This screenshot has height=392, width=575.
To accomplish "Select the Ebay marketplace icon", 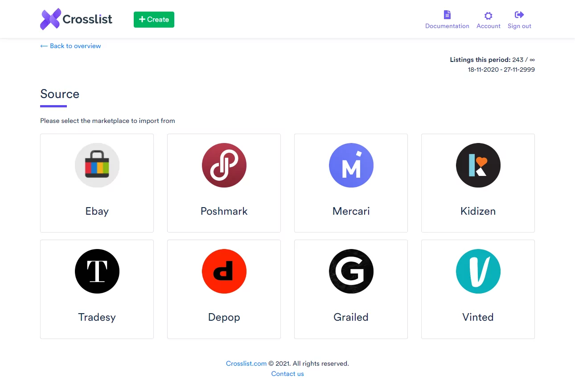I will pos(97,165).
